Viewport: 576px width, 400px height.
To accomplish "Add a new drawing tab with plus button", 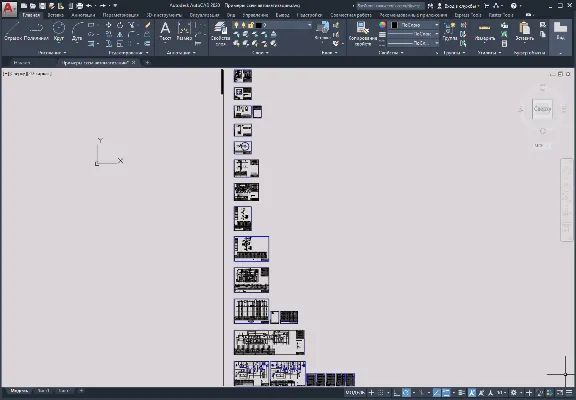I will click(147, 63).
